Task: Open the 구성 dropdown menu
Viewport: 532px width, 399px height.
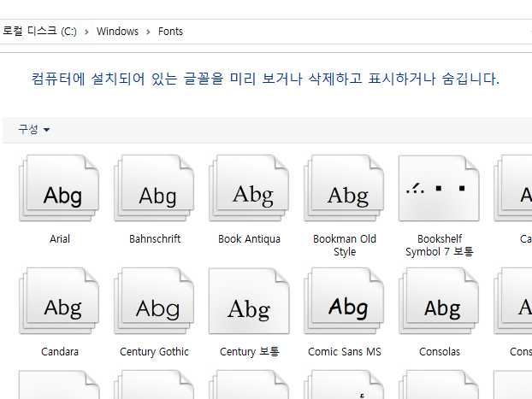Action: [34, 129]
